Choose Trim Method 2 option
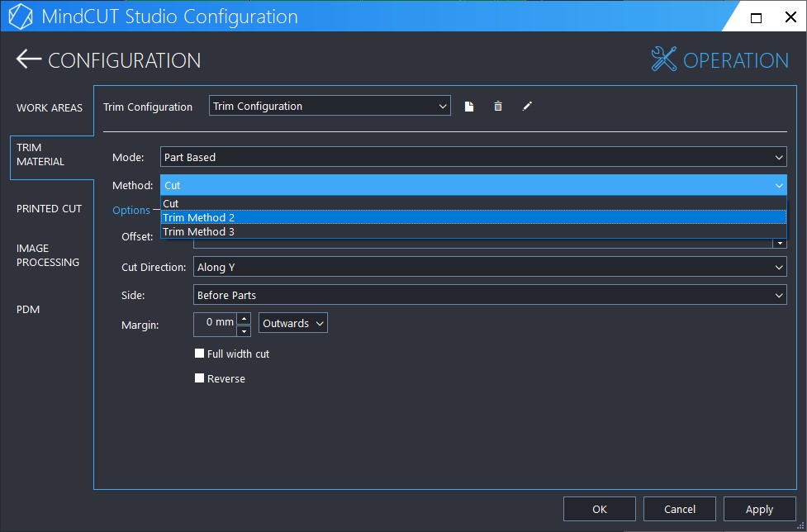This screenshot has height=532, width=807. coord(473,217)
